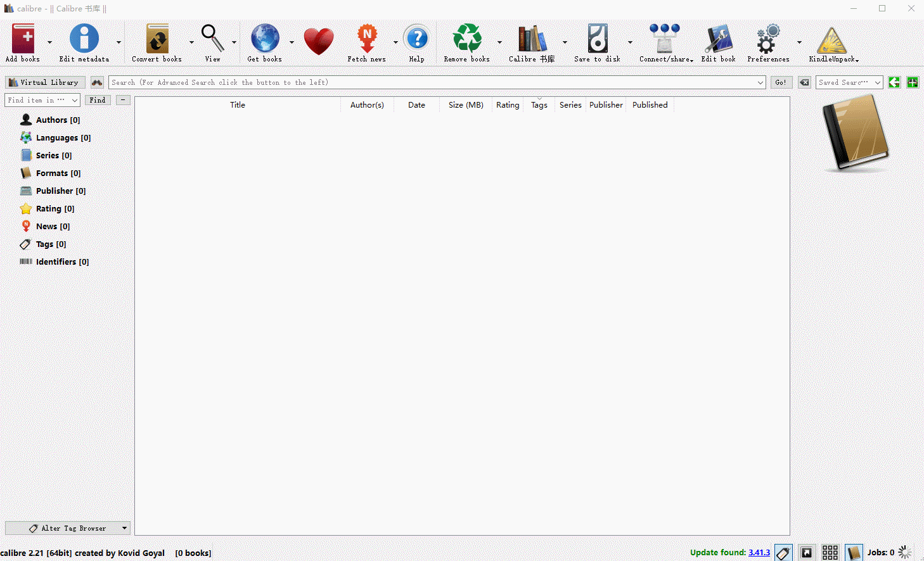Viewport: 924px width, 561px height.
Task: Toggle the Tag Browser panel in status bar
Action: (783, 553)
